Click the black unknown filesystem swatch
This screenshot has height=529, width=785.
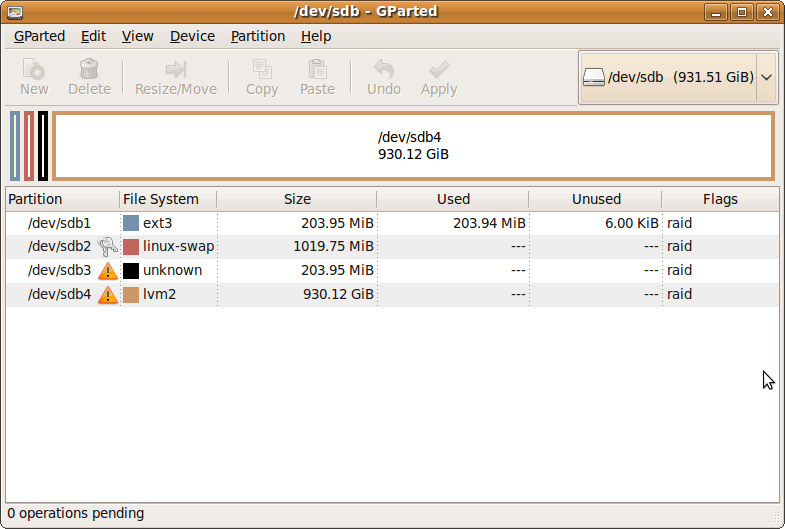point(131,270)
